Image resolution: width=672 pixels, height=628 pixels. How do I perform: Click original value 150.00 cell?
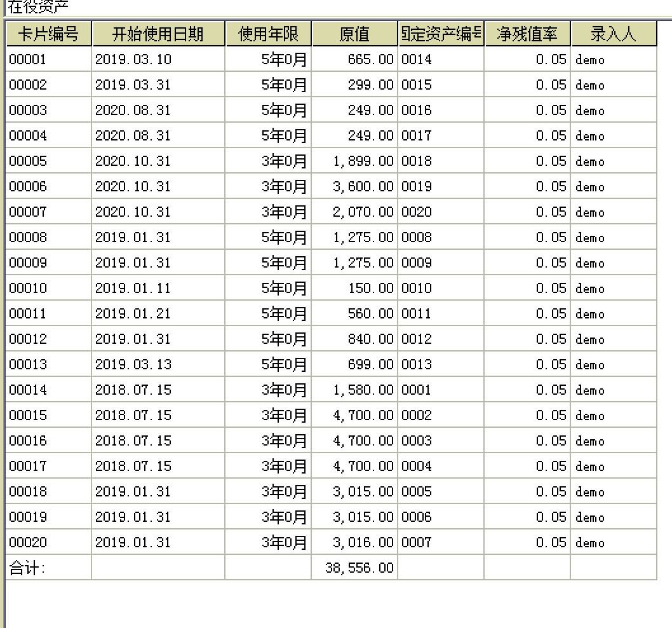[354, 288]
